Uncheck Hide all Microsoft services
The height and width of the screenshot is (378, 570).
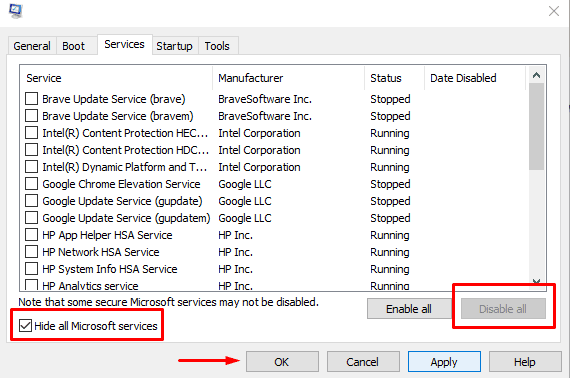pos(25,326)
